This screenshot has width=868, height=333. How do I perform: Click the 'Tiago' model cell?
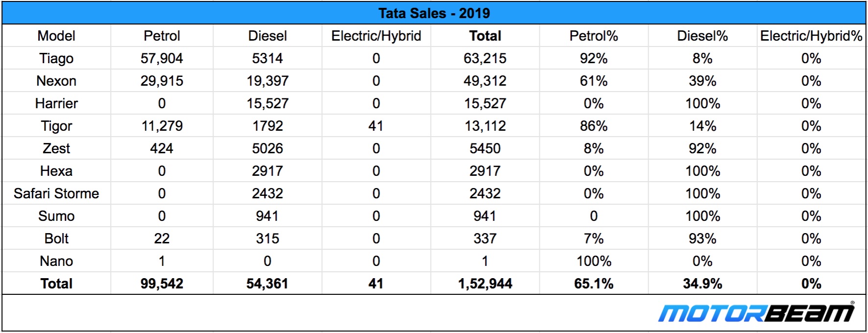pos(56,58)
